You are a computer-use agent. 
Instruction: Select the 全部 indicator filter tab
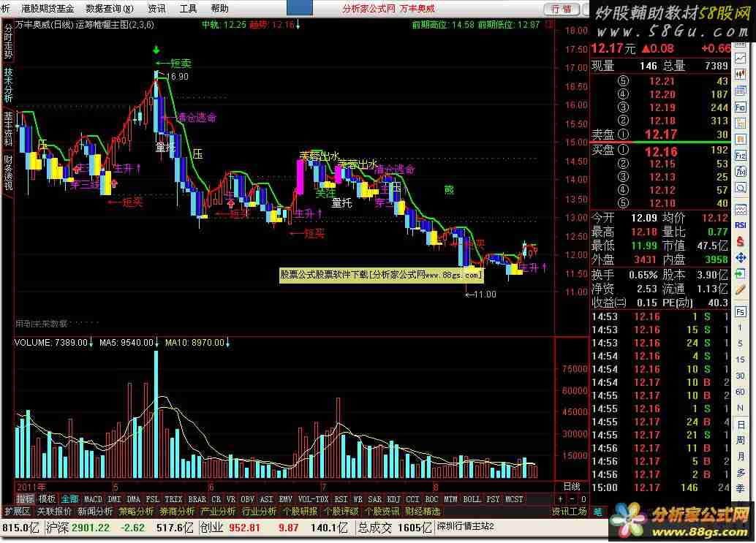[x=70, y=499]
